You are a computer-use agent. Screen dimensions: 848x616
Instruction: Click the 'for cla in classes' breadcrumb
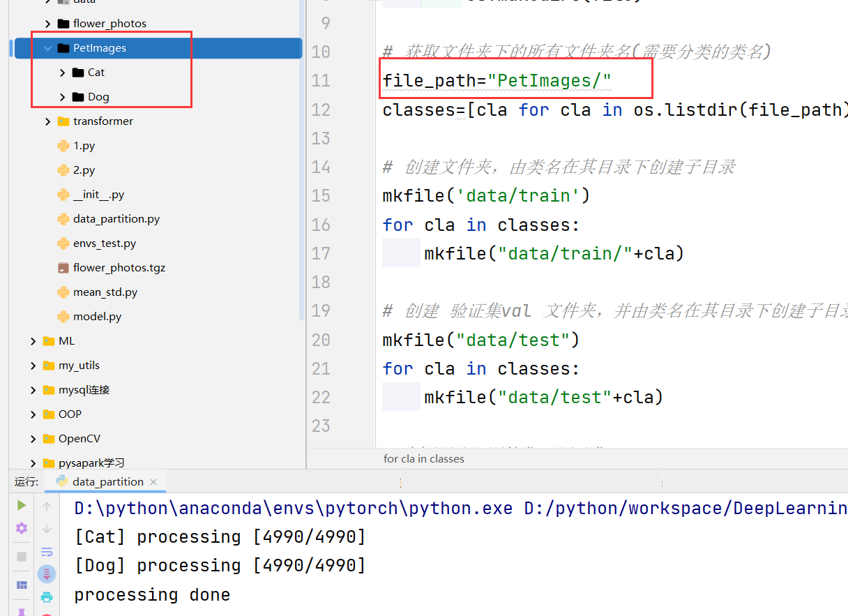423,458
